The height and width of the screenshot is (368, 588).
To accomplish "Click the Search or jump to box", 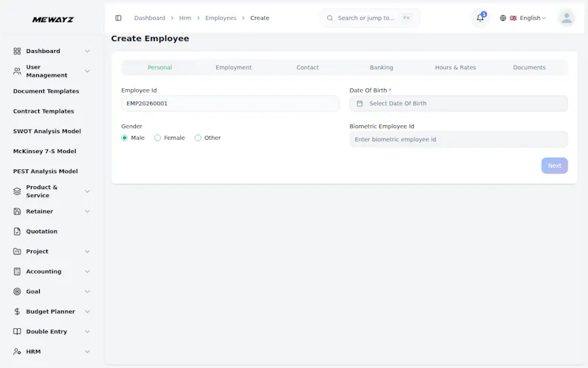I will click(370, 18).
